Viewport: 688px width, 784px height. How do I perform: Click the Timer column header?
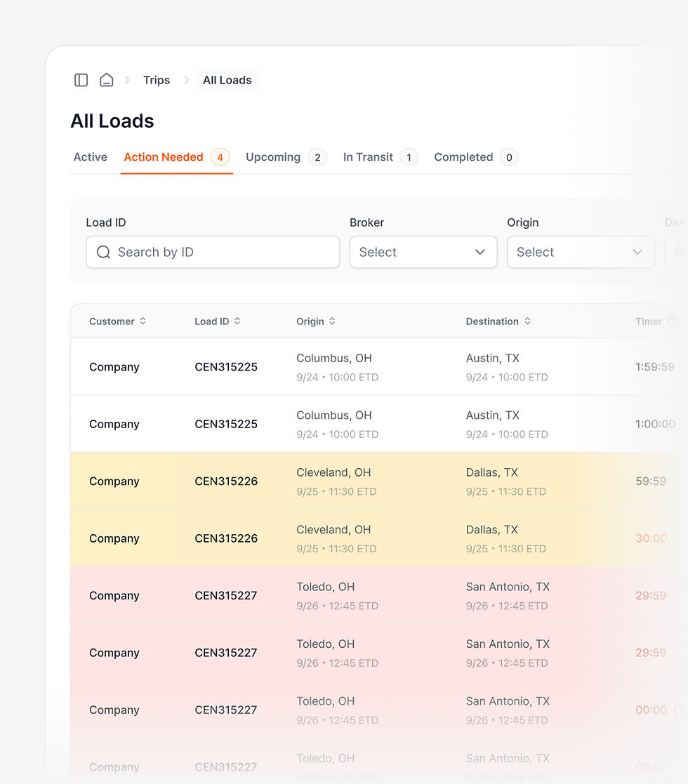click(649, 321)
